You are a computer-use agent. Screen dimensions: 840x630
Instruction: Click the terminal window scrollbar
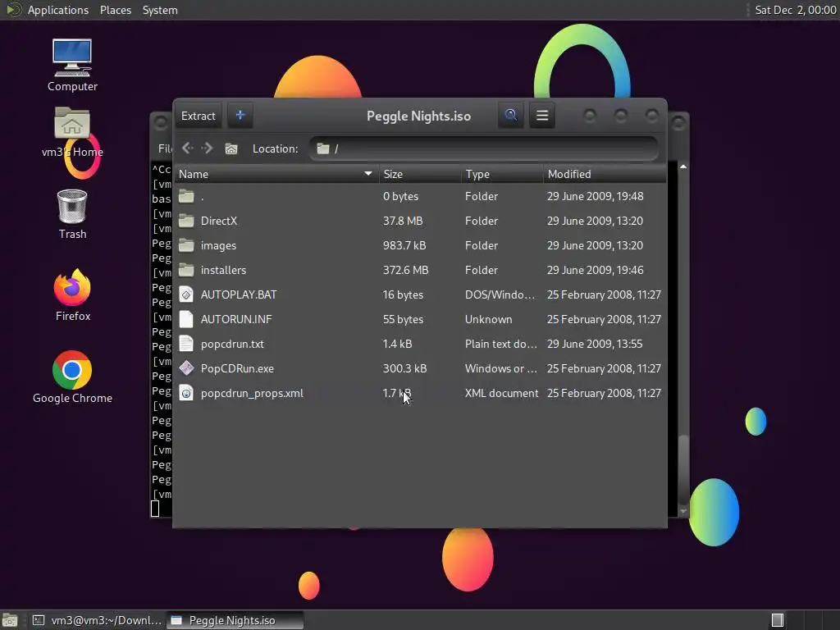click(683, 469)
